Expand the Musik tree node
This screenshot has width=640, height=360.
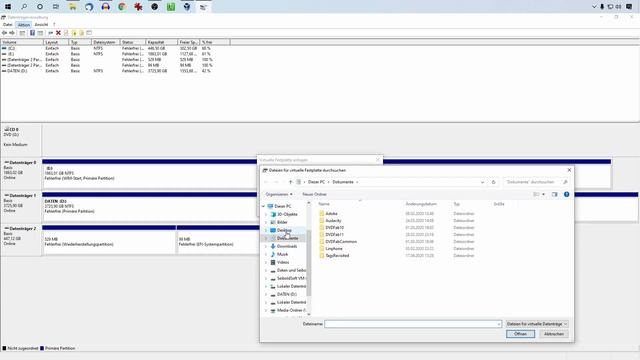(x=266, y=254)
